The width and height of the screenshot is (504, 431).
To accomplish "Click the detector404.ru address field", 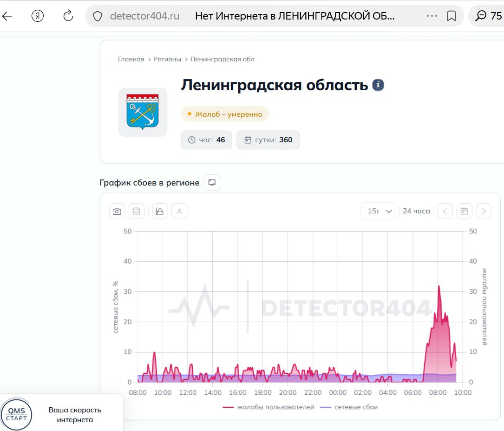I will (144, 16).
